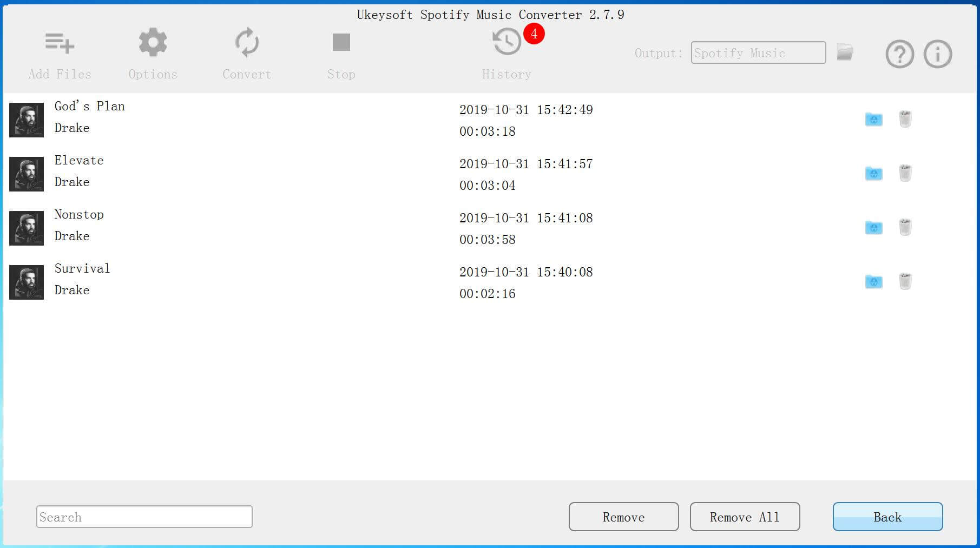Image resolution: width=980 pixels, height=548 pixels.
Task: Click the Add Files toolbar icon
Action: pos(60,43)
